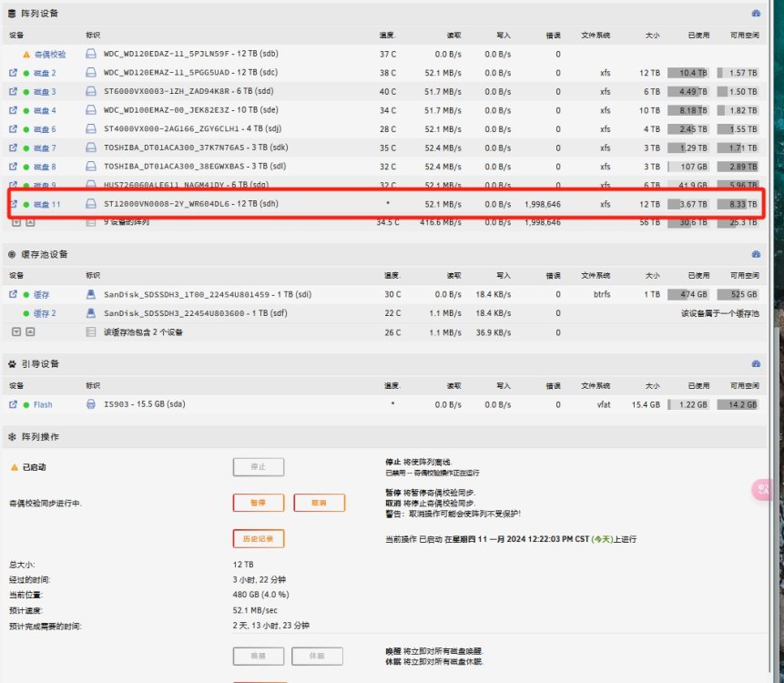784x683 pixels.
Task: Open 缓存 pool device settings link
Action: tap(42, 294)
